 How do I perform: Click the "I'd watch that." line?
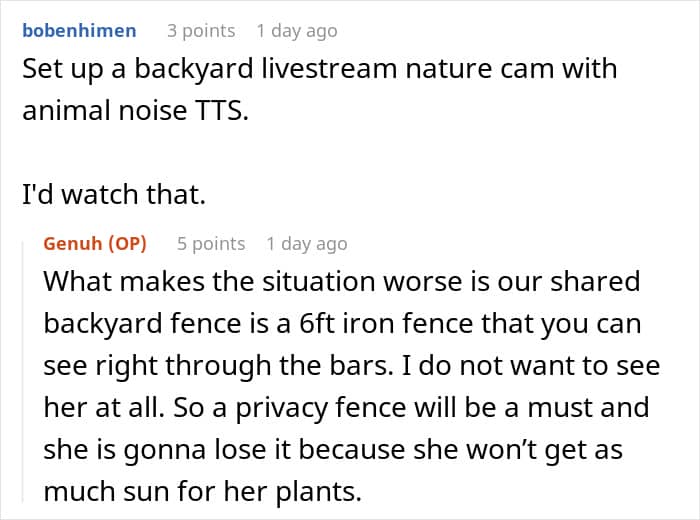coord(113,196)
